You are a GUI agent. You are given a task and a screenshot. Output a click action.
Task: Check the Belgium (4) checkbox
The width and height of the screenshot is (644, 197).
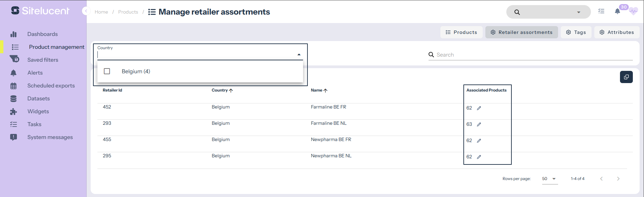(107, 71)
